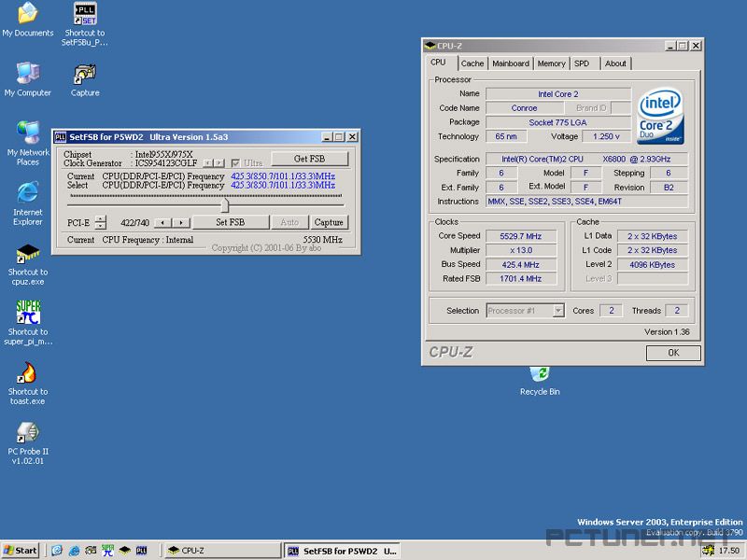Toggle the Ultra checkbox in SetFSB
747x560 pixels.
pyautogui.click(x=235, y=162)
